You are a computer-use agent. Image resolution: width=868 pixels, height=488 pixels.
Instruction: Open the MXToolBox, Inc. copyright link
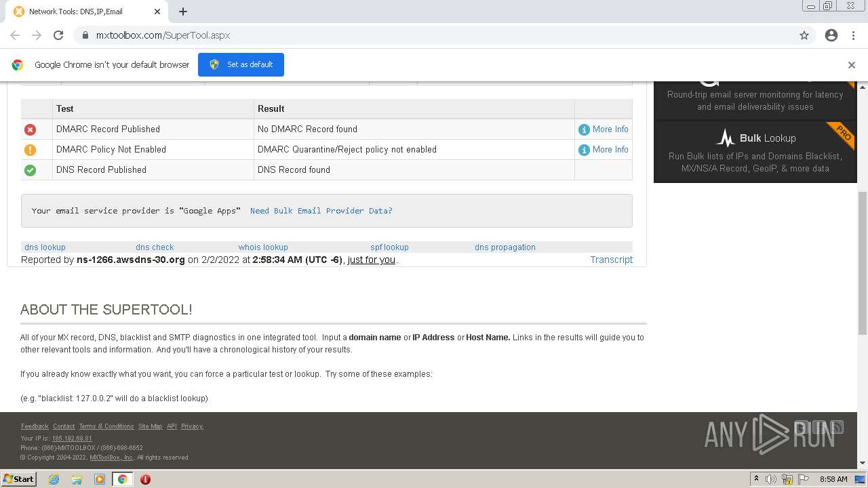[111, 457]
